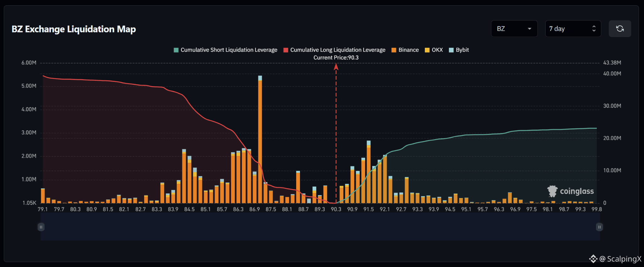Click the zoom range bar below chart

click(320, 227)
